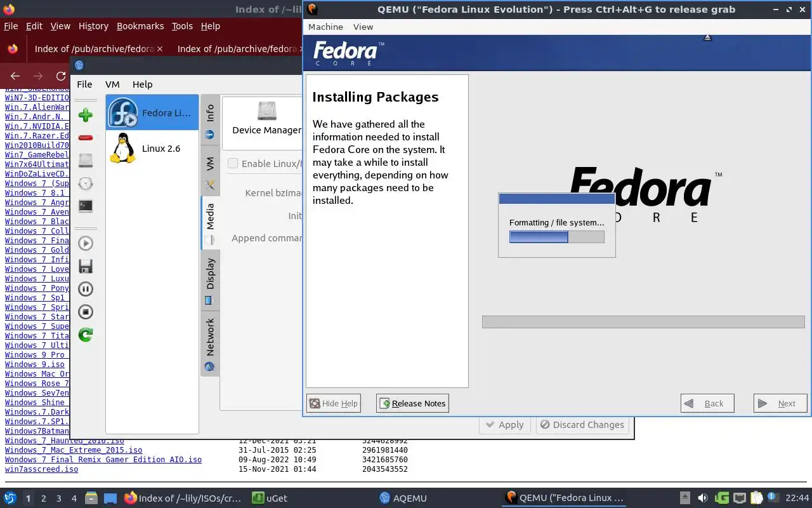Switch to workspace 3 in taskbar

point(59,498)
